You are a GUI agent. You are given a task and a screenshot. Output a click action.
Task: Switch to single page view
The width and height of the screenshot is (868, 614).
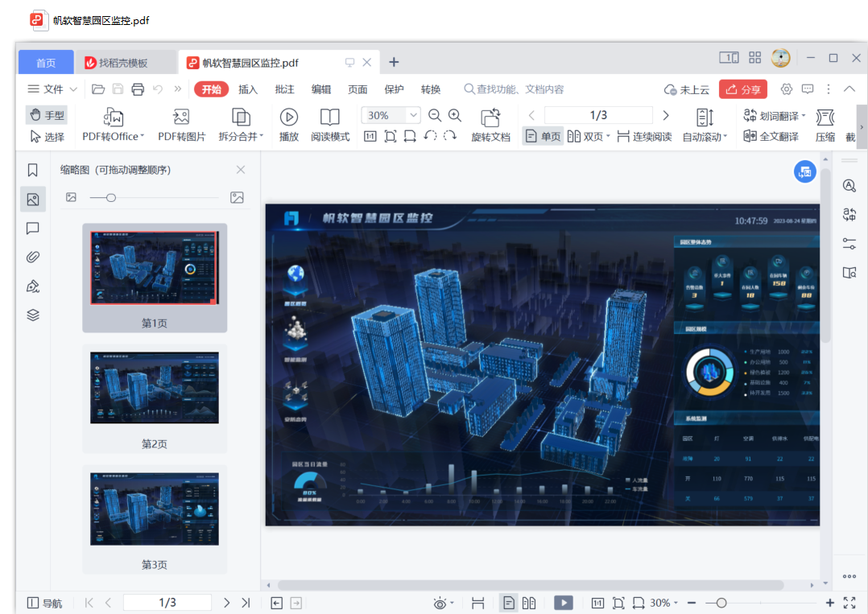[x=543, y=136]
